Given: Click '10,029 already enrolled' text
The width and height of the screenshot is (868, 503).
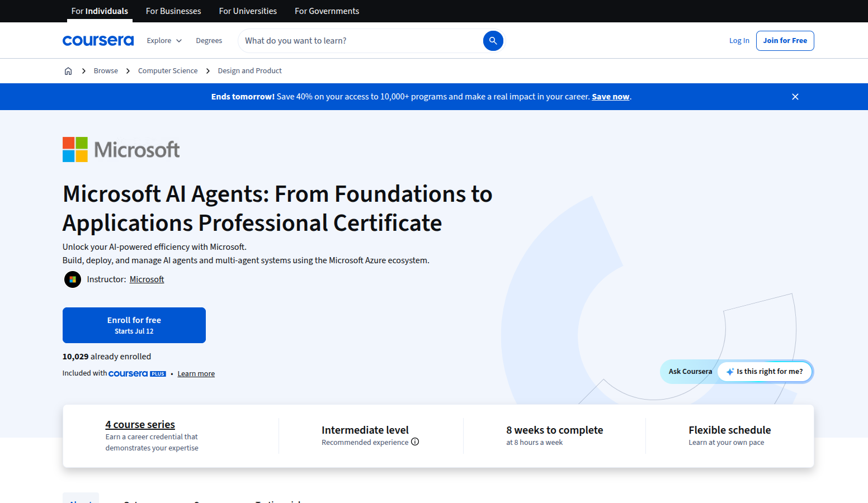Looking at the screenshot, I should 107,357.
